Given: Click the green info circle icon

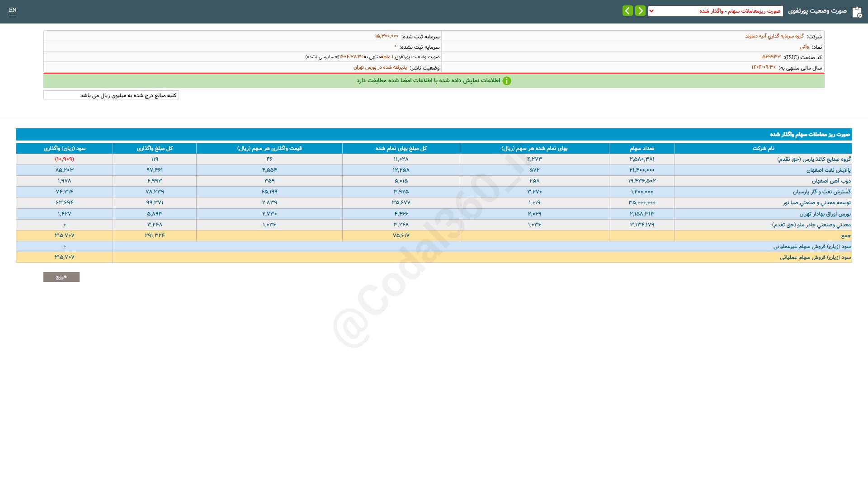Looking at the screenshot, I should pos(507,81).
